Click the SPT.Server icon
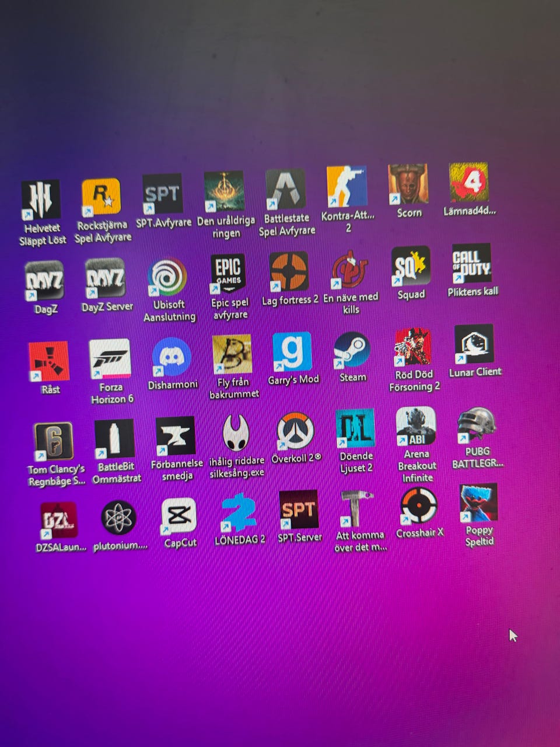 (299, 510)
